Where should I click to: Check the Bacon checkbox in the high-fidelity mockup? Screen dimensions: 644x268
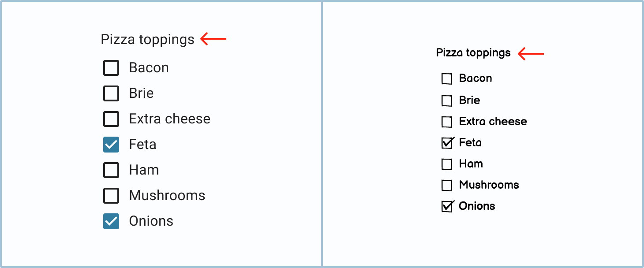click(x=111, y=68)
